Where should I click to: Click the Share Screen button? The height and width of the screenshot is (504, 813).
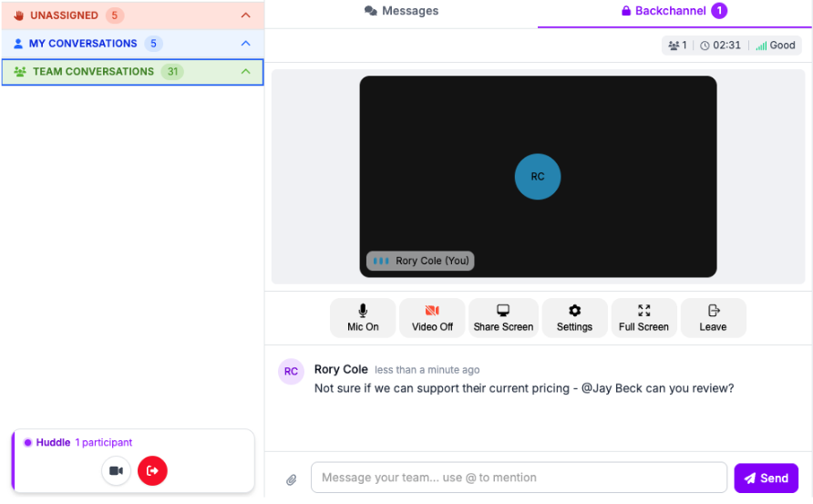point(503,318)
